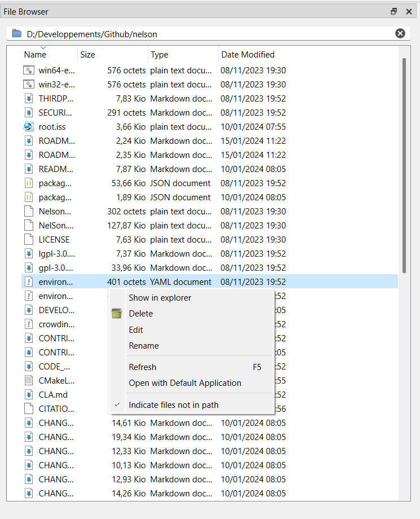Select Open with Default Application
Screen dimensions: 420x519
[184, 383]
